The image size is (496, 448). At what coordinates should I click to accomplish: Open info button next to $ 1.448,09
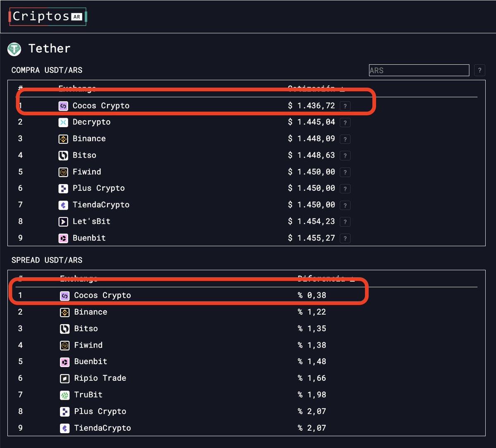tap(345, 139)
